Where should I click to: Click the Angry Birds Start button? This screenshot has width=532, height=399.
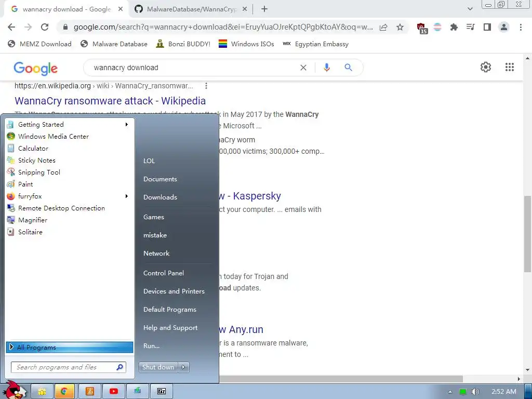[15, 390]
